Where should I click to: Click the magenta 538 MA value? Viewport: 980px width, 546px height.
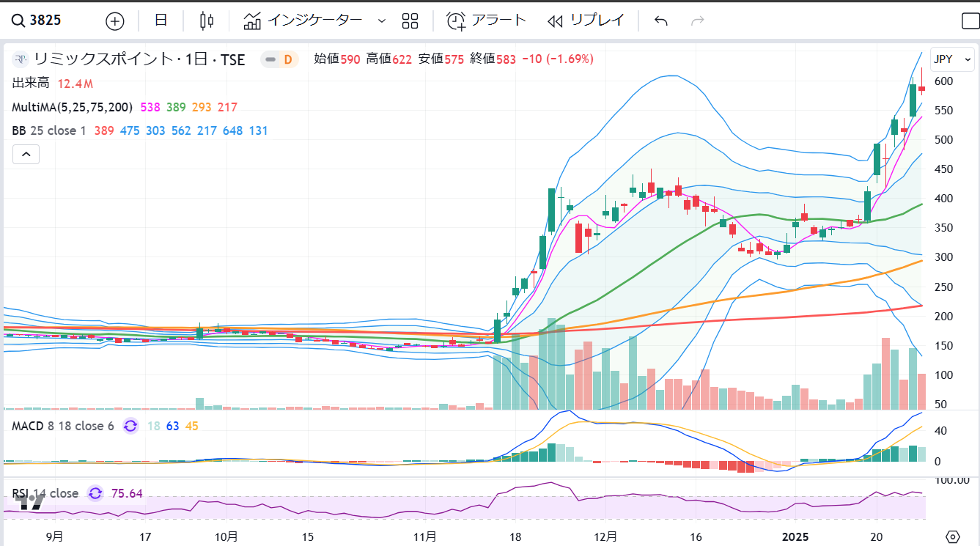pyautogui.click(x=150, y=107)
